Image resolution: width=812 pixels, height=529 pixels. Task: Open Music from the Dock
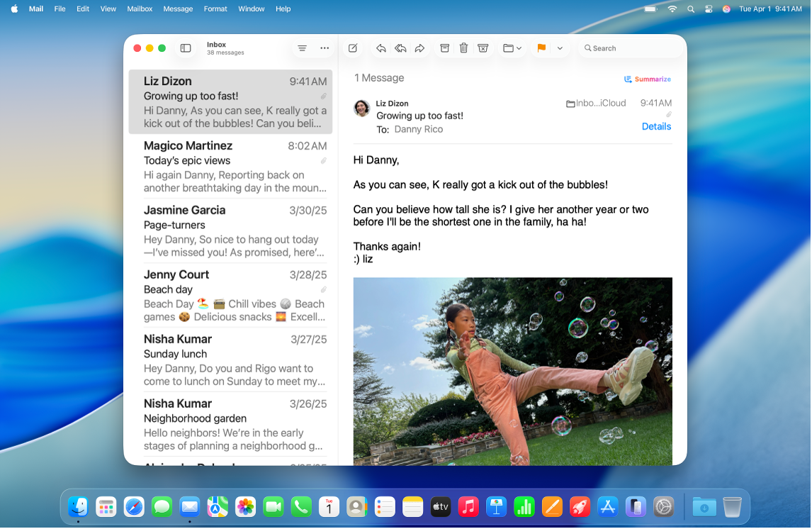(468, 507)
